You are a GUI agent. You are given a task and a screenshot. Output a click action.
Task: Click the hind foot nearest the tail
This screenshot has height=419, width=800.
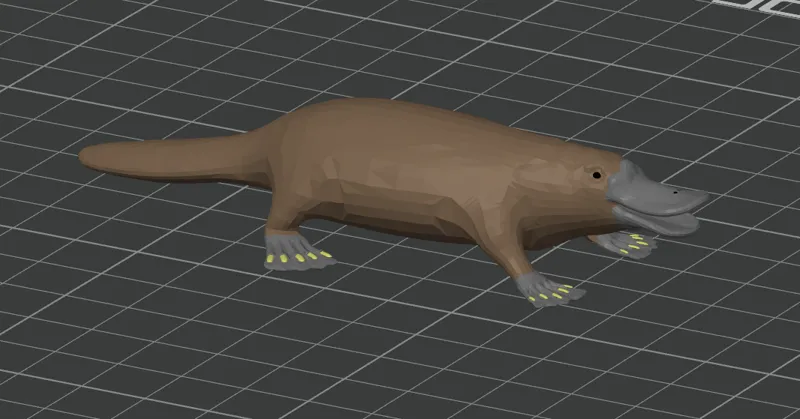tap(298, 251)
